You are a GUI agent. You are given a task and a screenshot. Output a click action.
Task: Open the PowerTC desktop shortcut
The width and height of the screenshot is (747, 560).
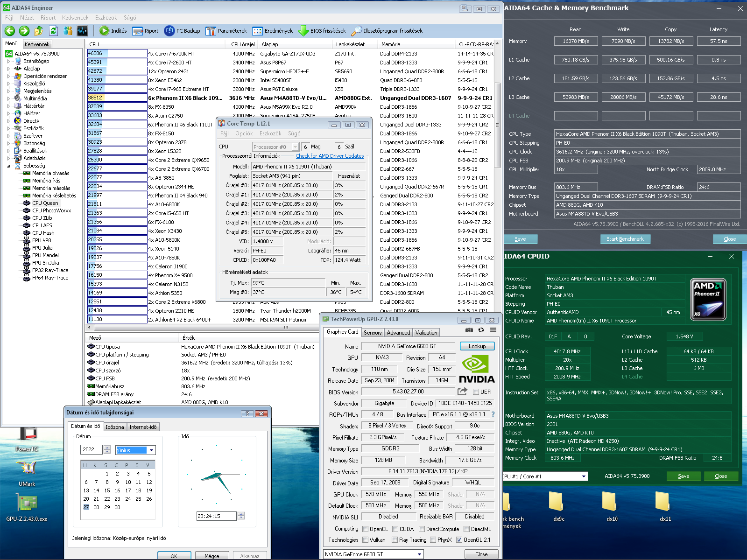click(x=27, y=440)
